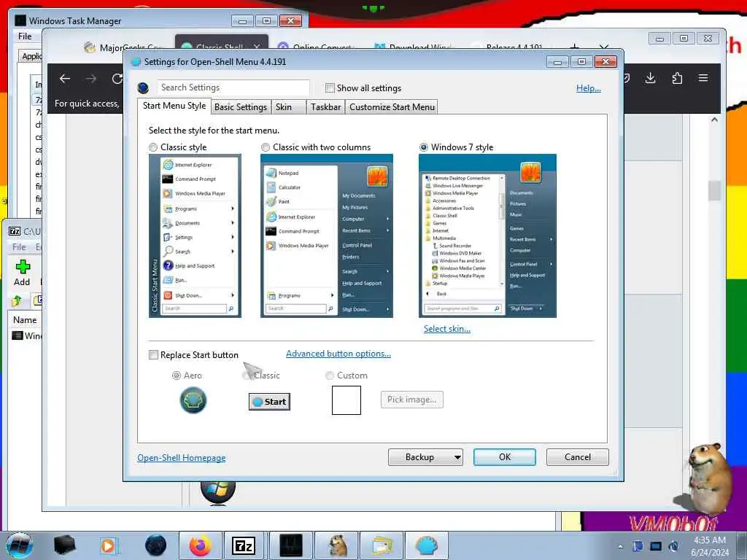
Task: Click the browser back arrow
Action: click(x=65, y=79)
